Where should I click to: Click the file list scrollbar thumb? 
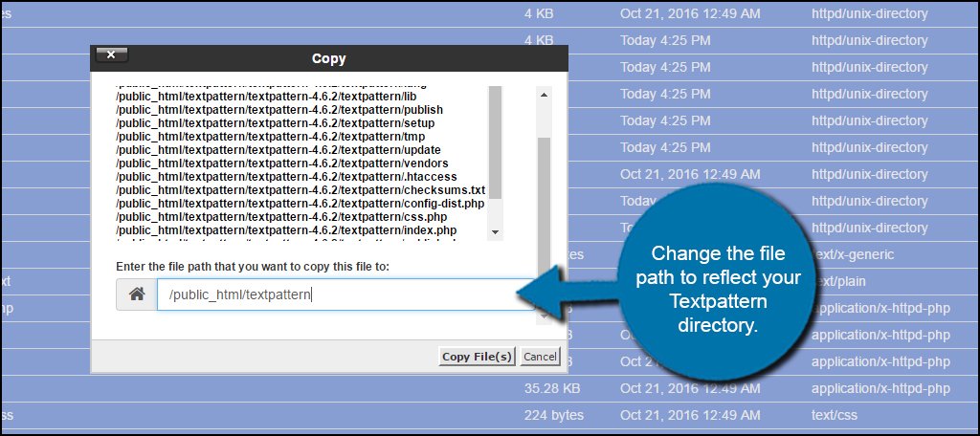495,142
